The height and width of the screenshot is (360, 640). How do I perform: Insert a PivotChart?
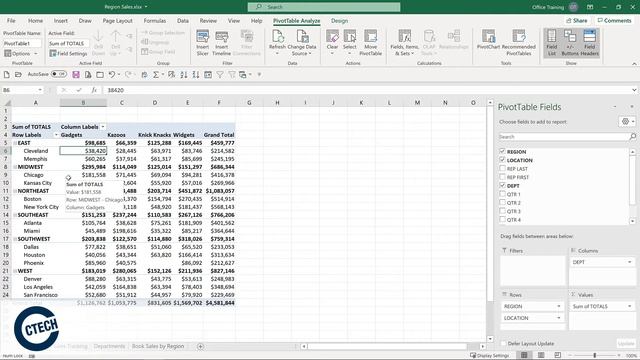tap(488, 41)
